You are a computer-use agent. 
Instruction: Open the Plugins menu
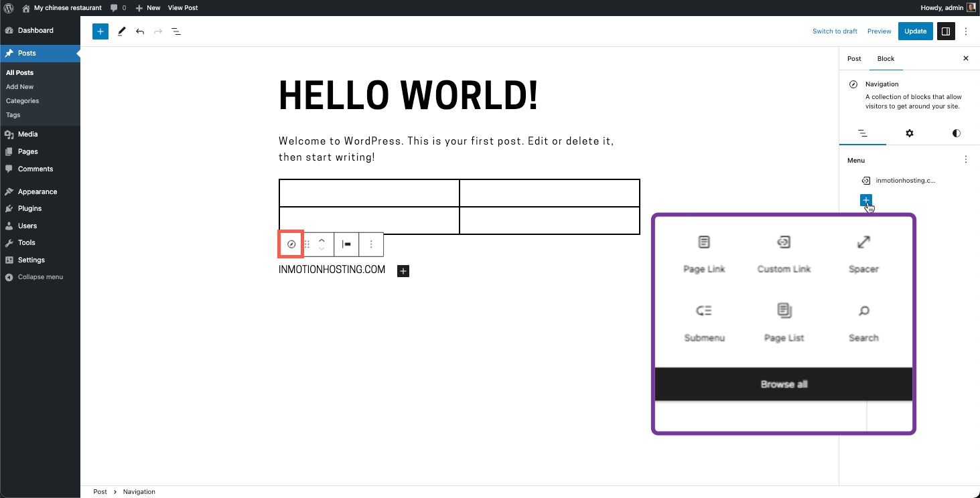(x=40, y=209)
